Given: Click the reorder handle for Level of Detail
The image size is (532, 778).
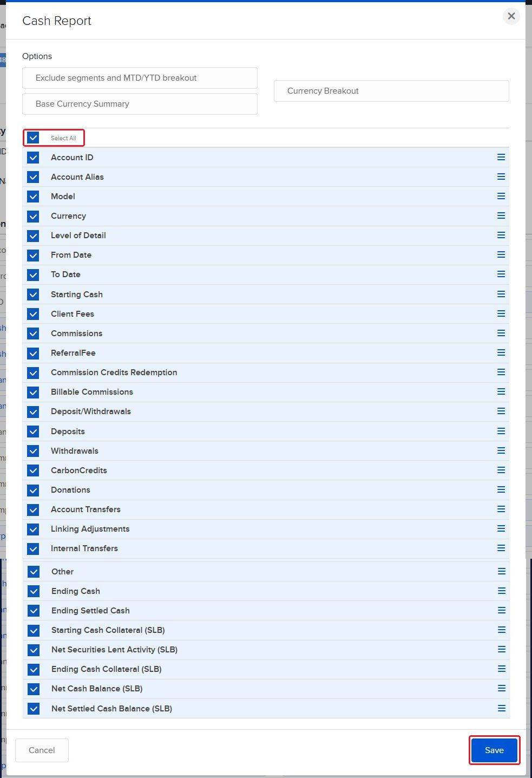Looking at the screenshot, I should click(x=501, y=235).
